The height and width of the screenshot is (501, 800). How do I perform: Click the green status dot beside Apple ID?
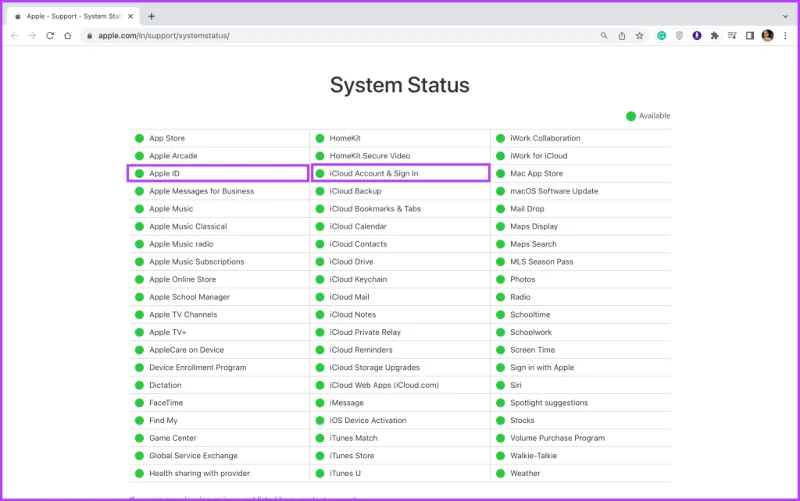pyautogui.click(x=139, y=173)
